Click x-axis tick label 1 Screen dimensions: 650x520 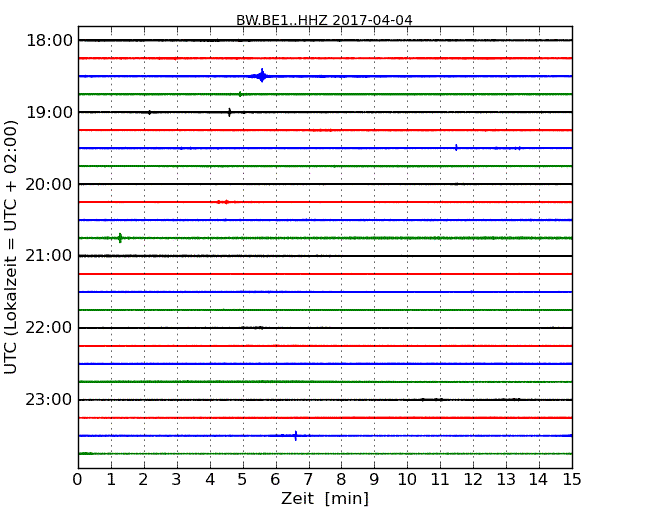111,480
